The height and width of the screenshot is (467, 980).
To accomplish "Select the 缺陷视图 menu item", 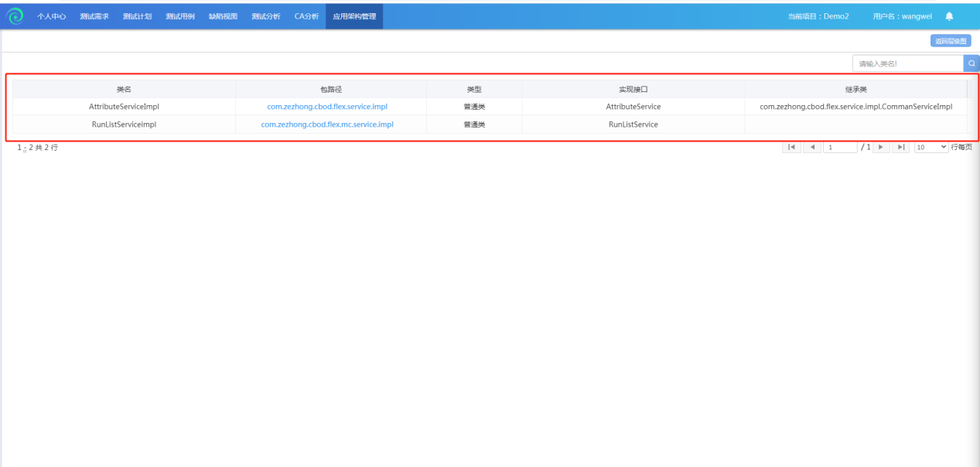I will coord(223,17).
